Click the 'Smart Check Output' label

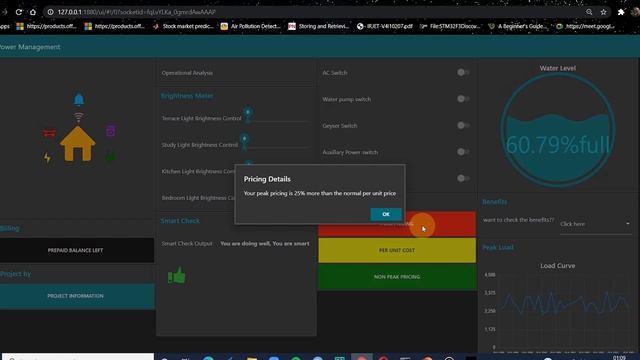[187, 244]
